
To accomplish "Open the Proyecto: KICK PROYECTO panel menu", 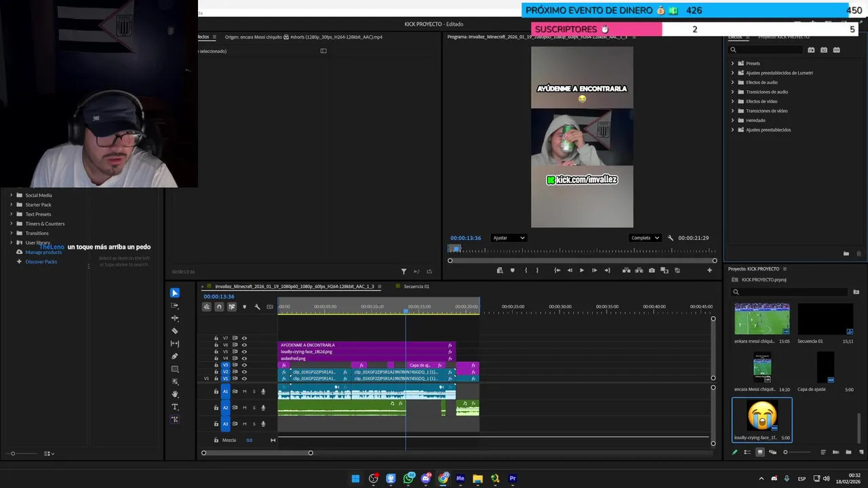I will (x=785, y=269).
